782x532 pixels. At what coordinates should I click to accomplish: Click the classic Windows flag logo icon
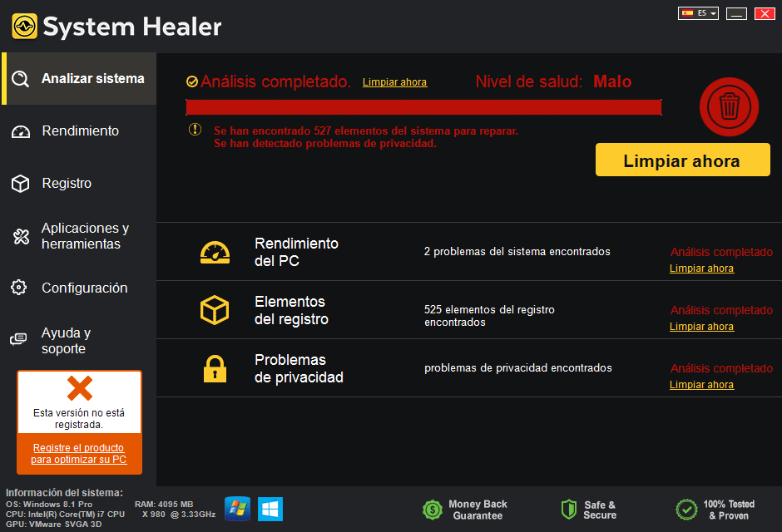pyautogui.click(x=237, y=509)
